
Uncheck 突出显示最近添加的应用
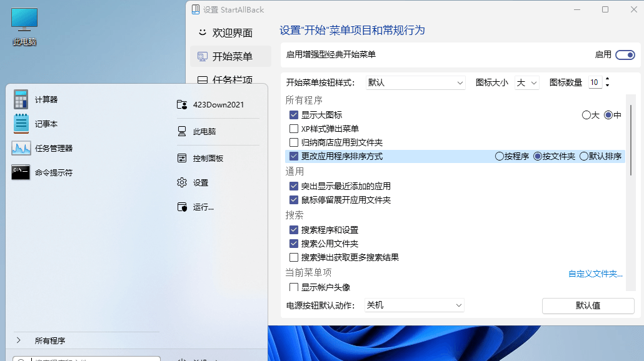[x=294, y=186]
